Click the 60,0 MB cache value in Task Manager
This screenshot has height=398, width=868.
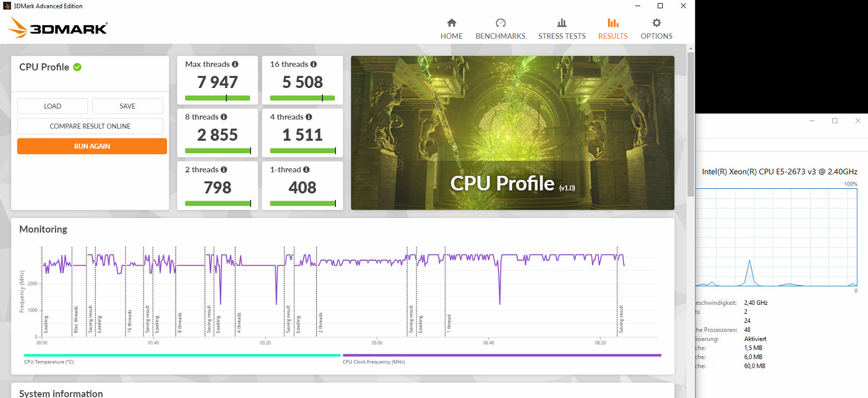click(x=755, y=366)
